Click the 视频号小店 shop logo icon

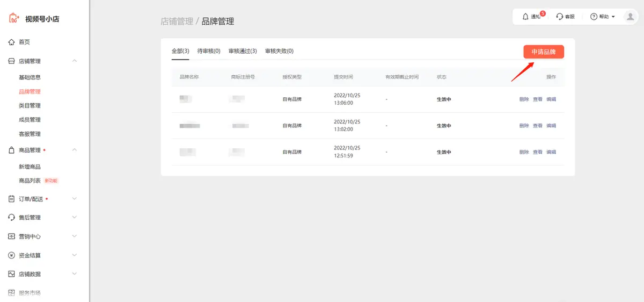click(x=14, y=18)
